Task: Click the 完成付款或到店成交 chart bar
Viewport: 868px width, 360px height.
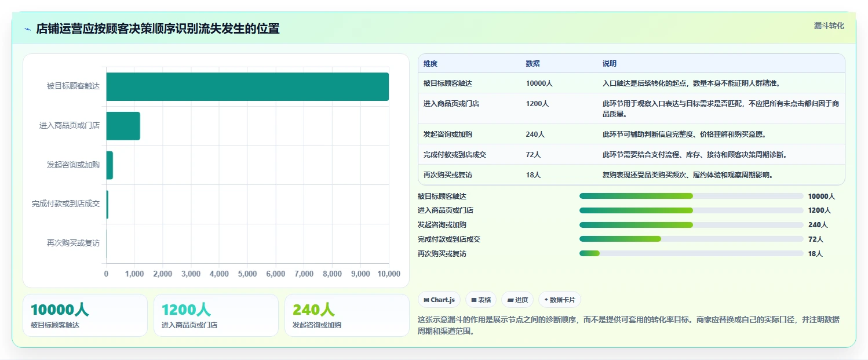Action: tap(107, 205)
